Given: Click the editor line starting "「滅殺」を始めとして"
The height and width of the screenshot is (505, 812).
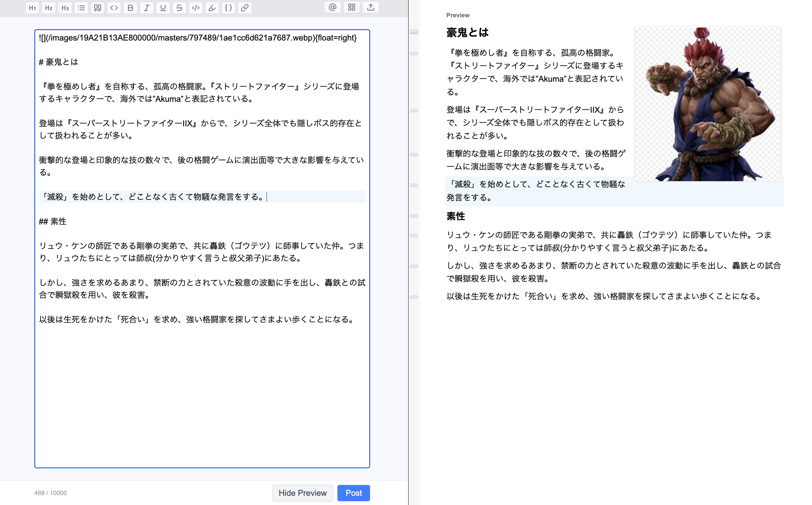Looking at the screenshot, I should pos(202,197).
